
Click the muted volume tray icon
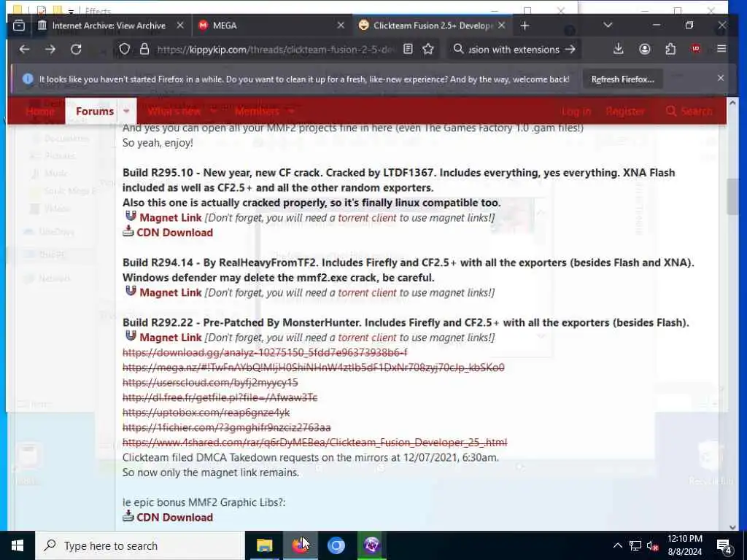(653, 545)
